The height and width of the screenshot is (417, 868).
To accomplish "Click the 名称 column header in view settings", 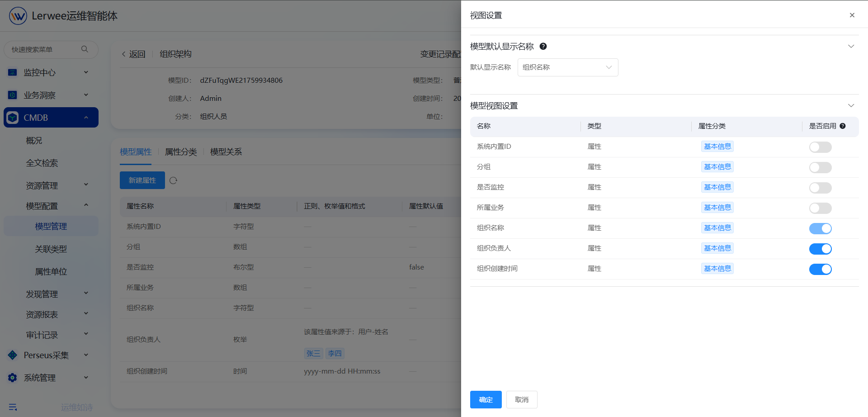I will click(484, 126).
